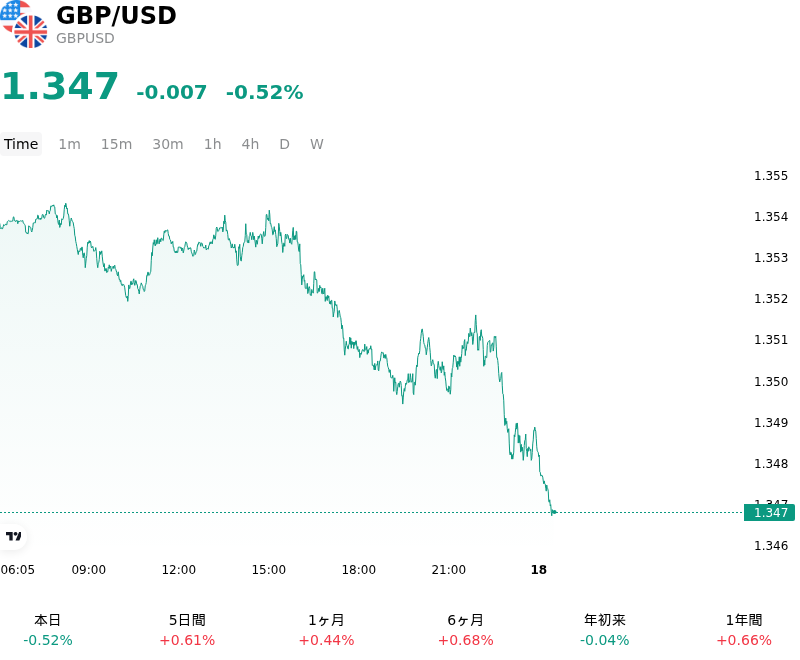
Task: Show the 1ヶ月 performance range
Action: [x=327, y=630]
